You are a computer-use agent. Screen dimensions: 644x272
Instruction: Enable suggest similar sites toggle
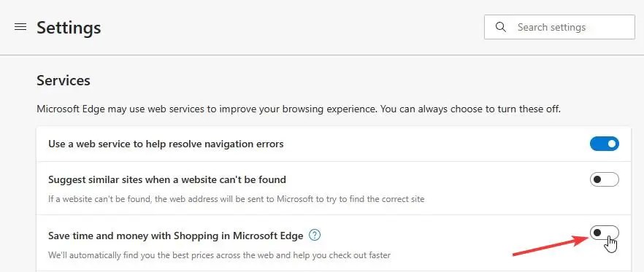tap(604, 179)
